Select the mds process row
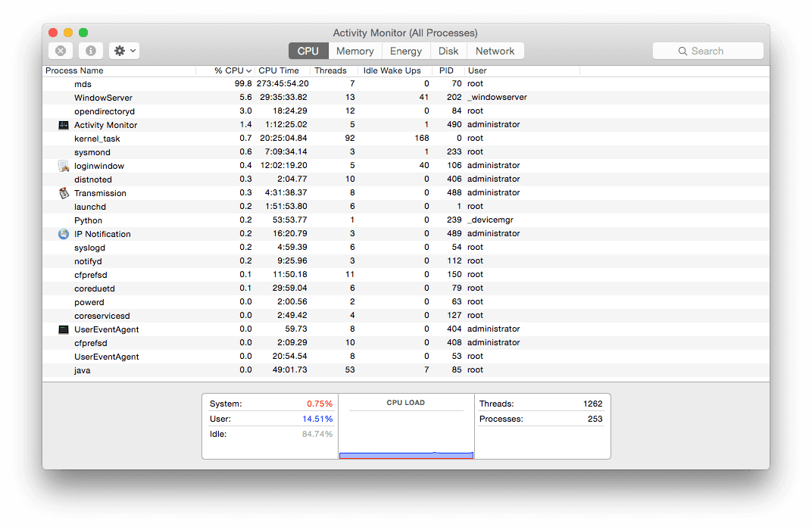 (x=406, y=84)
